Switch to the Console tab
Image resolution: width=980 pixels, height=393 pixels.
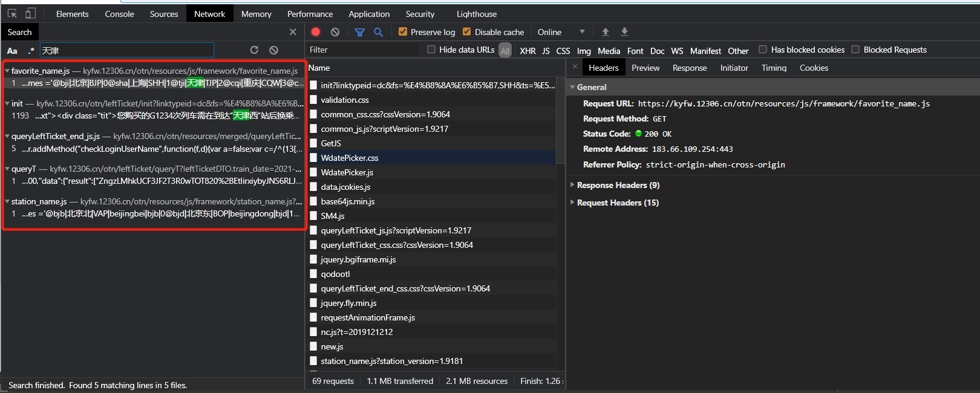119,14
